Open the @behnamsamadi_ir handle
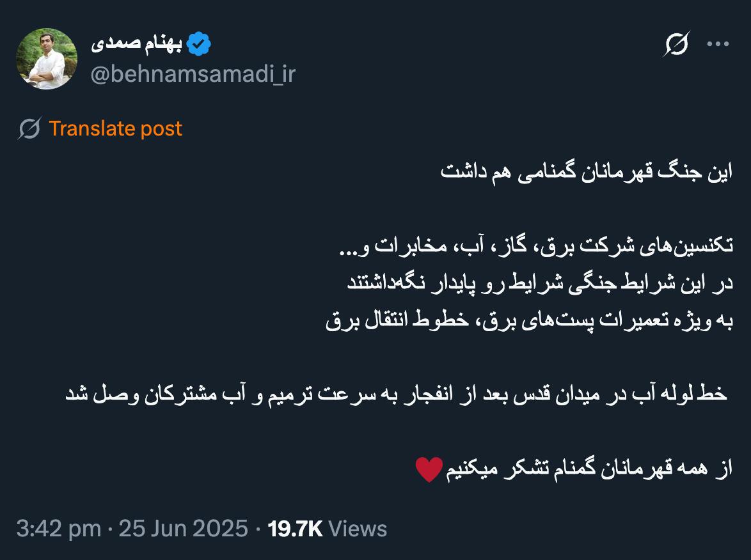The image size is (751, 560). pos(193,74)
